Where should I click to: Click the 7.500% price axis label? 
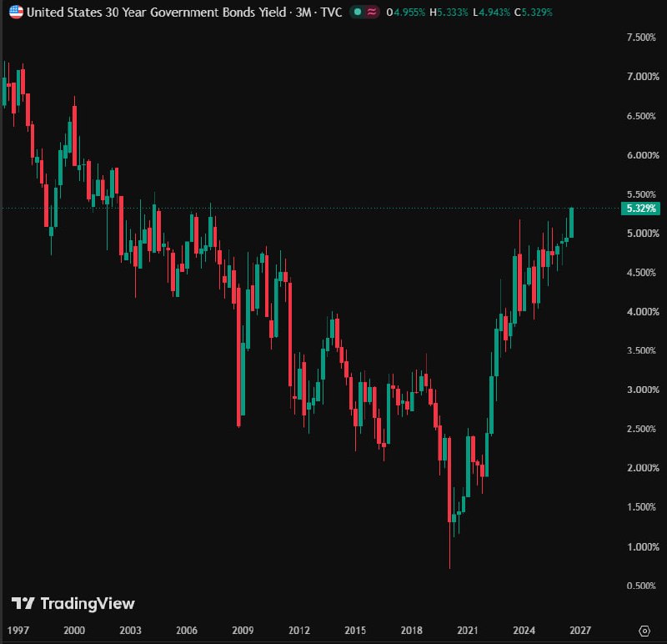pyautogui.click(x=641, y=38)
